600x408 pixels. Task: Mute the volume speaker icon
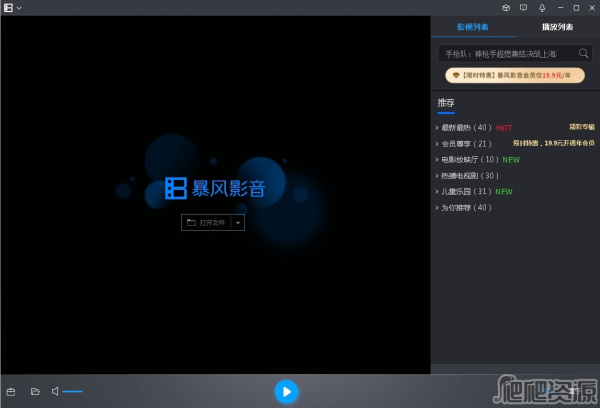point(55,391)
